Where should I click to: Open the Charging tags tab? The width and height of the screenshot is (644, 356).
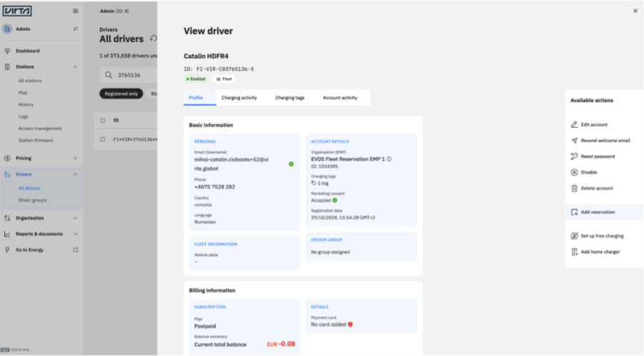click(x=290, y=98)
